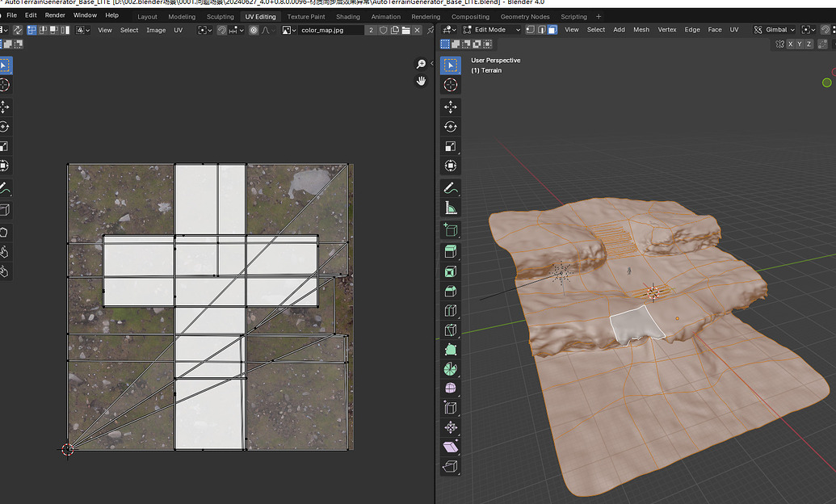The width and height of the screenshot is (836, 504).
Task: Select the Spin tool
Action: point(451,369)
